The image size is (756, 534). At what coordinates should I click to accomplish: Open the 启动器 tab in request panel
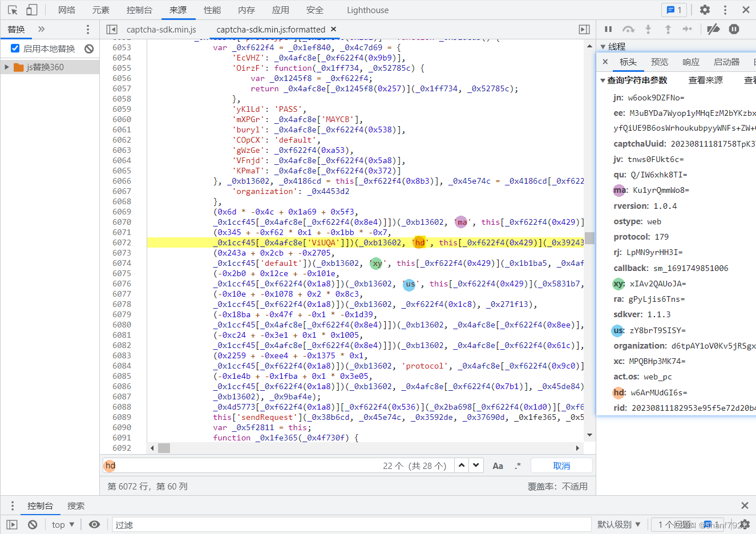(x=726, y=62)
